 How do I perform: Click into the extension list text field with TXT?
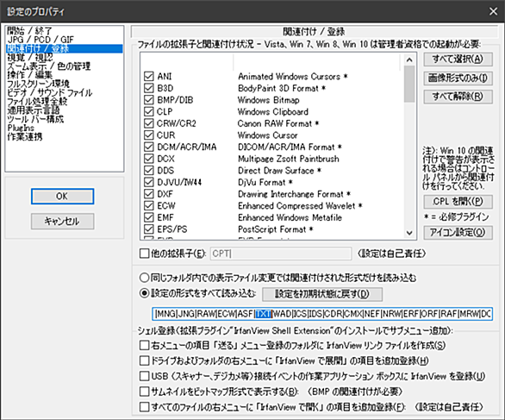click(322, 314)
